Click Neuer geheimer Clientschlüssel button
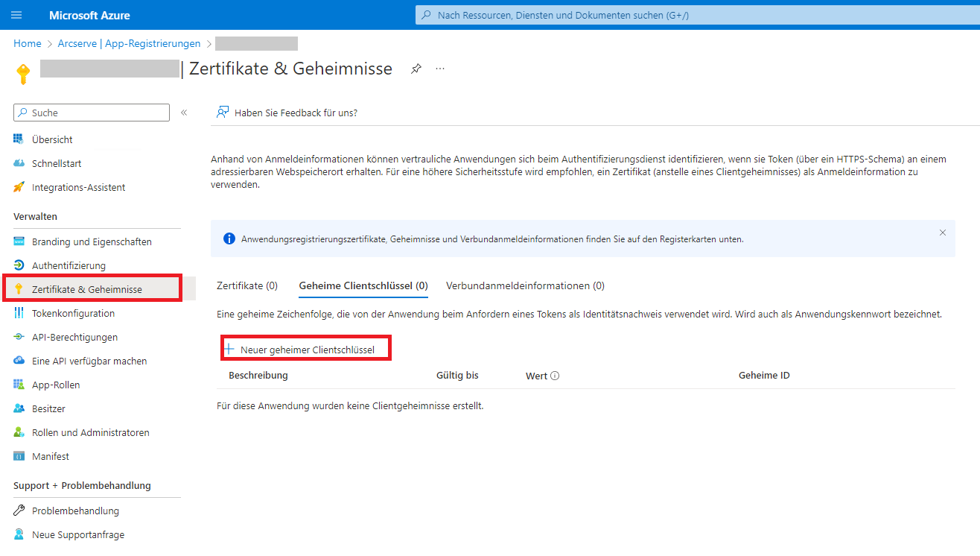The height and width of the screenshot is (556, 980). point(307,349)
